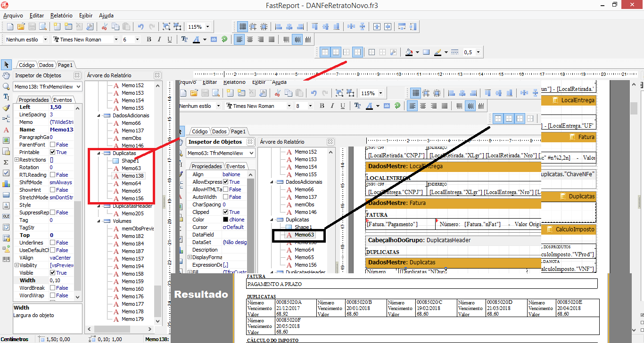Screen dimensions: 644x343
Task: Enable the WordBreak checkbox
Action: 53,288
